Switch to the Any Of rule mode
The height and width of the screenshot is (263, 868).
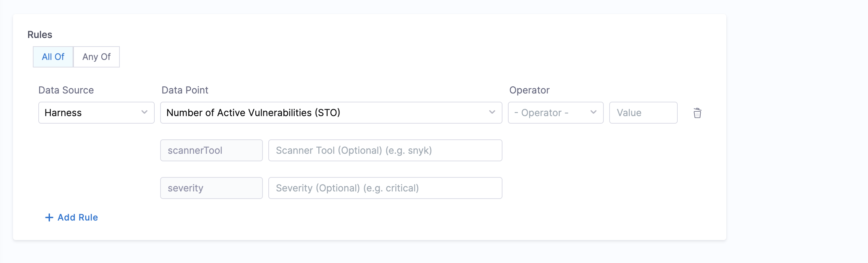click(x=97, y=57)
